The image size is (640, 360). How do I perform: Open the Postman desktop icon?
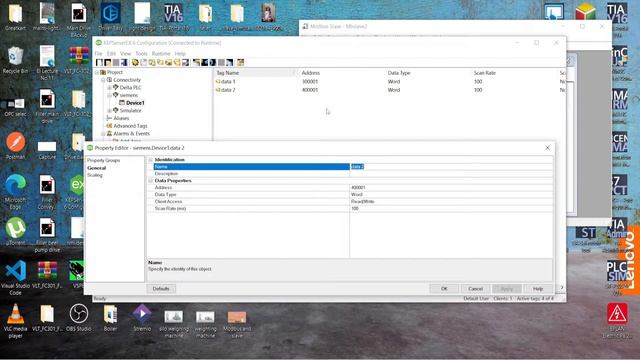click(x=15, y=146)
